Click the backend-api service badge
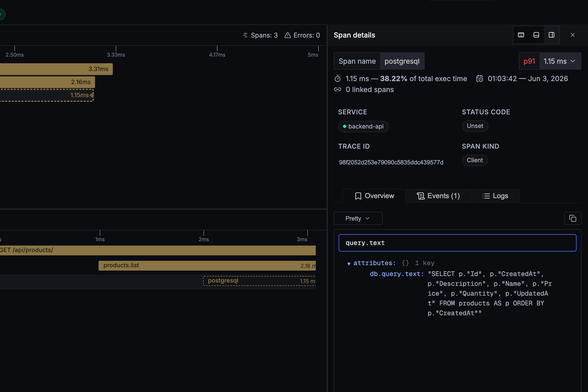Screen dimensions: 588x392 pyautogui.click(x=363, y=127)
